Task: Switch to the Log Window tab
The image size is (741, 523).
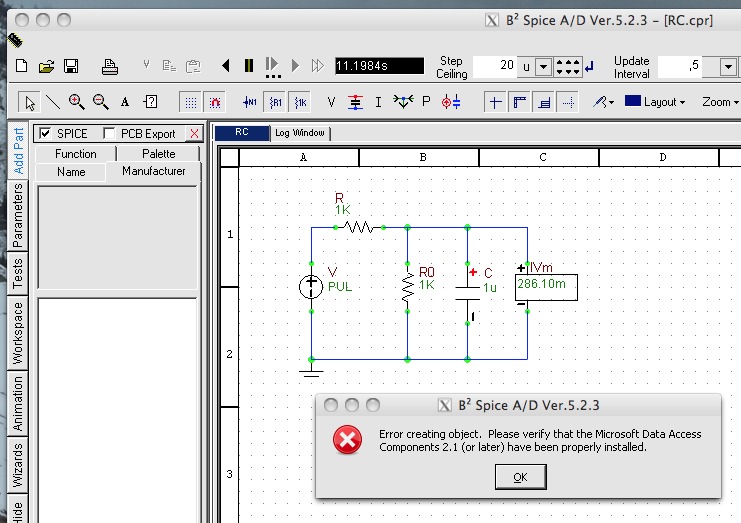Action: [300, 133]
